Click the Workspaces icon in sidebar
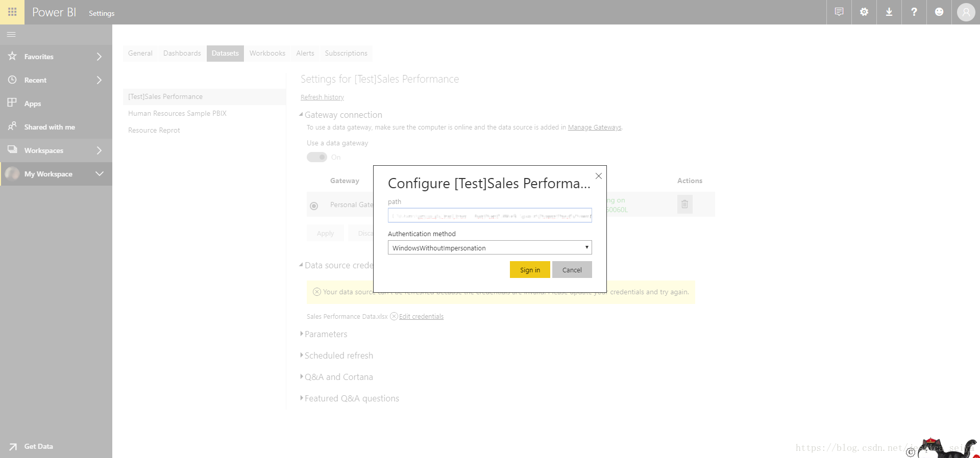Viewport: 980px width, 458px height. (x=12, y=150)
